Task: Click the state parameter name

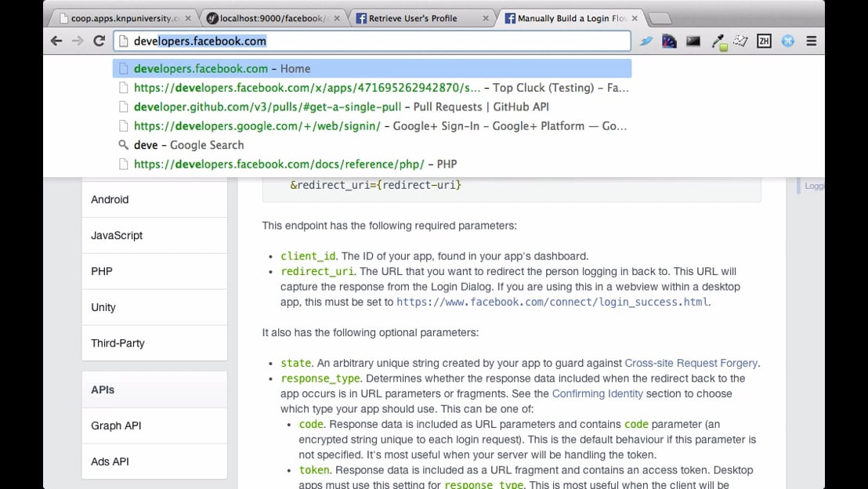Action: click(295, 363)
